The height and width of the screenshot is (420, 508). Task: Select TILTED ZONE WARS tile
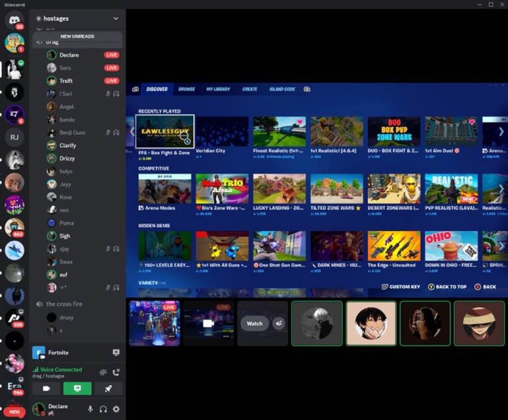coord(337,188)
